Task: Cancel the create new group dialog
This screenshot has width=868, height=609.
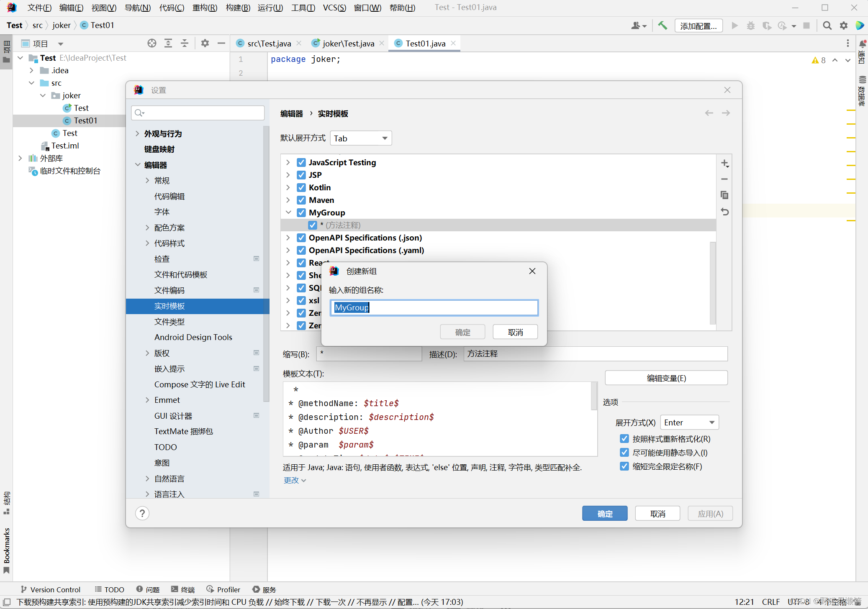Action: (x=515, y=332)
